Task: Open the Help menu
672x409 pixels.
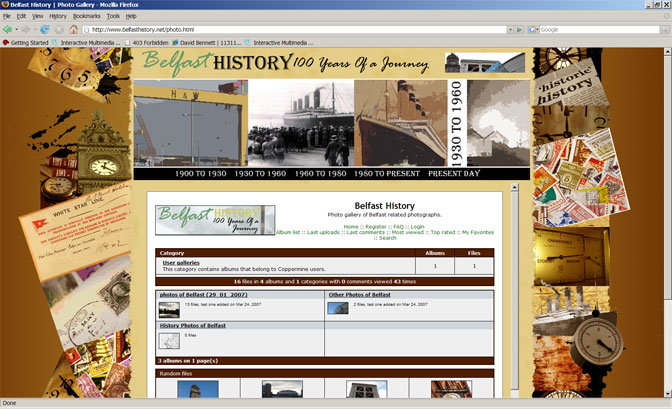Action: pyautogui.click(x=131, y=16)
